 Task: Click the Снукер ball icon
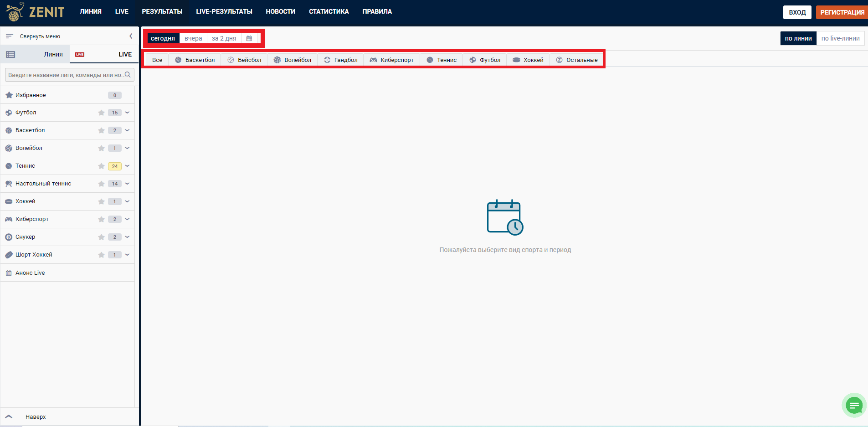click(x=9, y=237)
